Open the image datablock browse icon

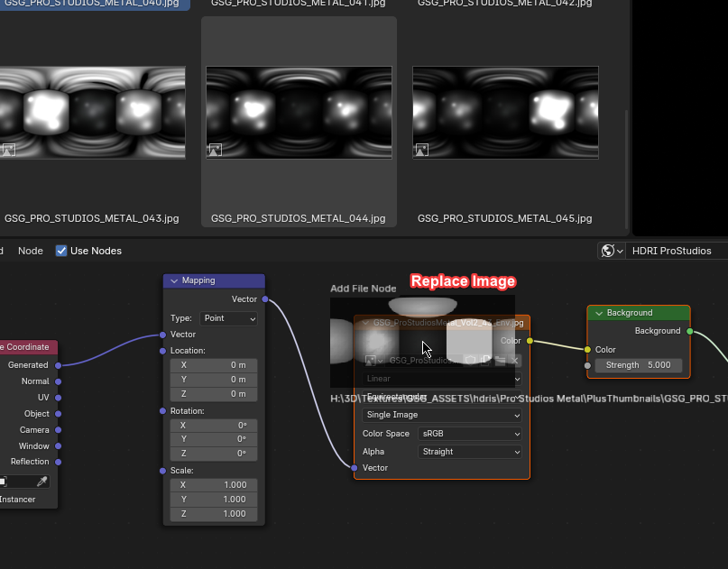coord(373,361)
